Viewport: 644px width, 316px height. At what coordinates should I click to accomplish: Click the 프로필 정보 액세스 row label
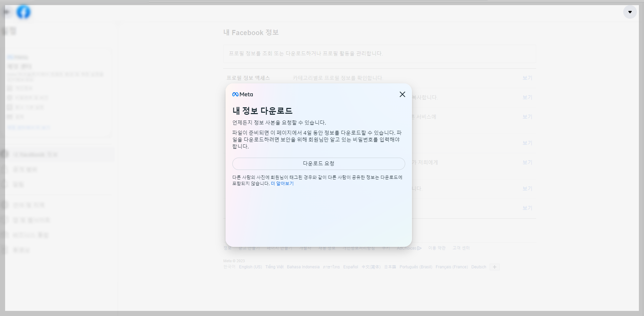point(248,78)
